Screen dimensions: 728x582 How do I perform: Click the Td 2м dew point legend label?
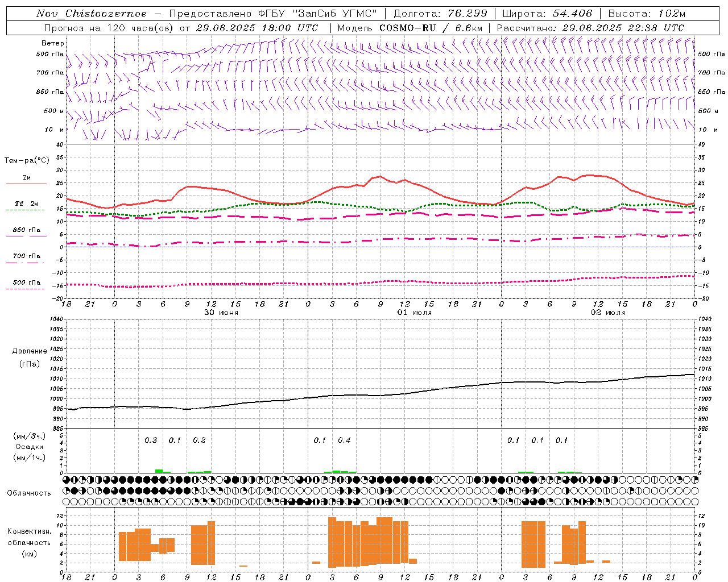[26, 203]
